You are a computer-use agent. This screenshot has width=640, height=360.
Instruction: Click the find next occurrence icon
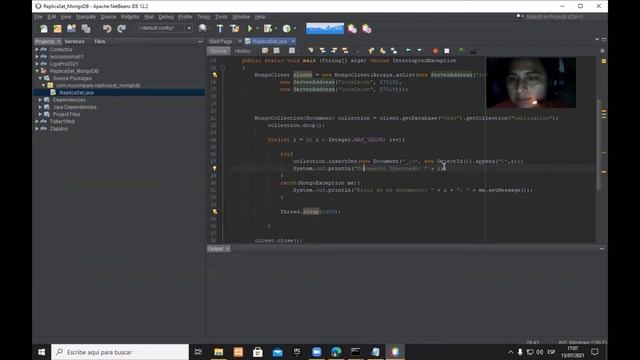(x=334, y=51)
